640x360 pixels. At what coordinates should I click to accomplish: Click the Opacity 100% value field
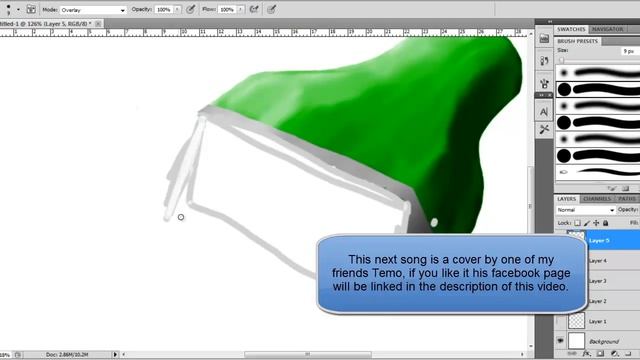click(x=164, y=9)
